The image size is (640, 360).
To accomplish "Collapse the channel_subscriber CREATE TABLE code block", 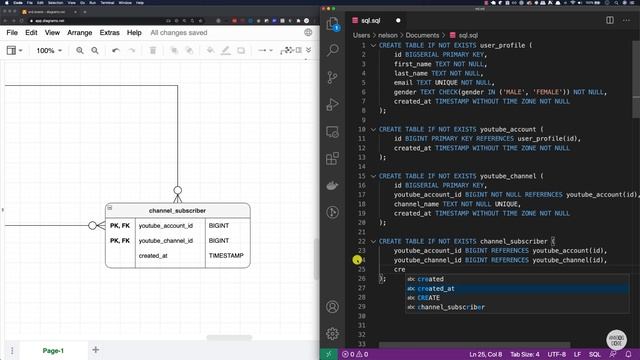I will (x=373, y=241).
